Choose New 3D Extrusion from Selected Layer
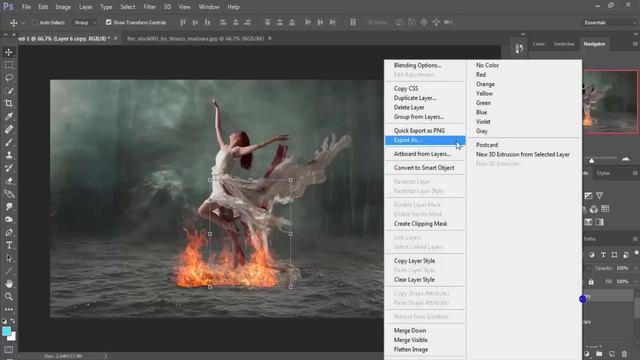This screenshot has height=360, width=640. click(524, 154)
